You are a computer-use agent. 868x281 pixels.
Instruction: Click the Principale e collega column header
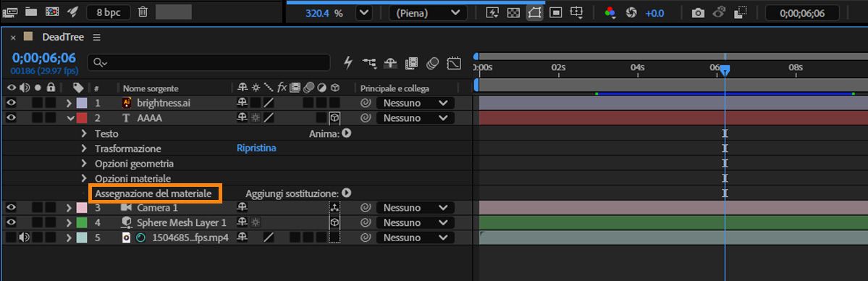point(395,88)
